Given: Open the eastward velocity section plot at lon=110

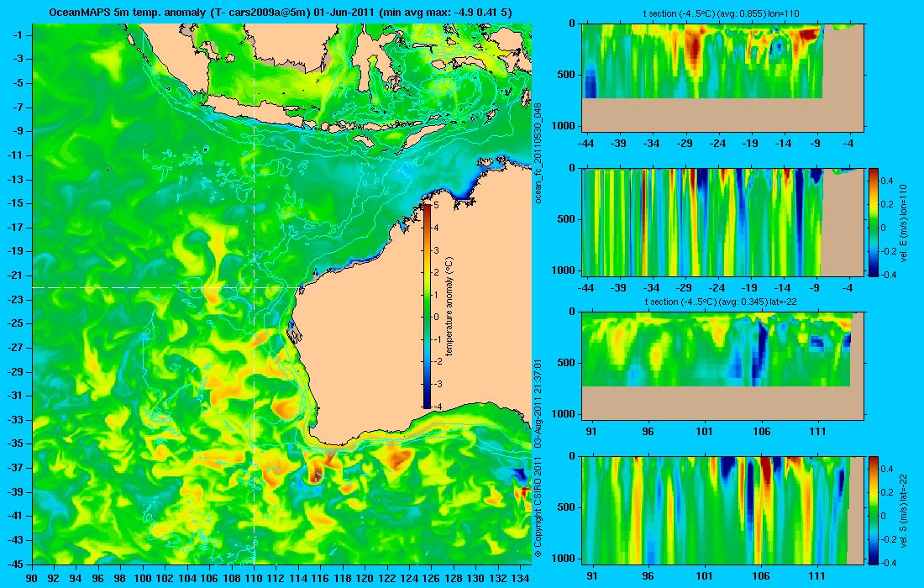Looking at the screenshot, I should coord(723,222).
